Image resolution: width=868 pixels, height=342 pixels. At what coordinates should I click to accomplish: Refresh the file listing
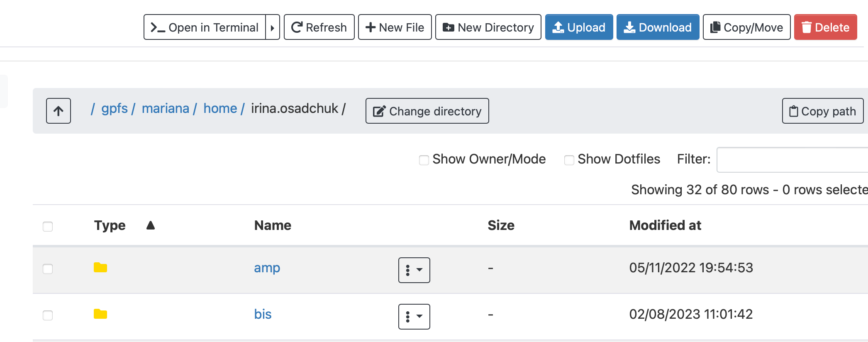[319, 27]
